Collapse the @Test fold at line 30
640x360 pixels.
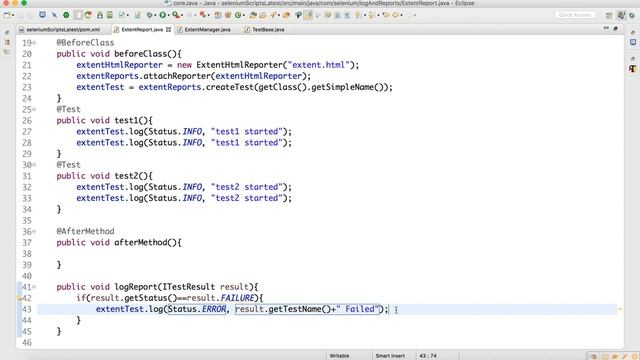point(34,165)
